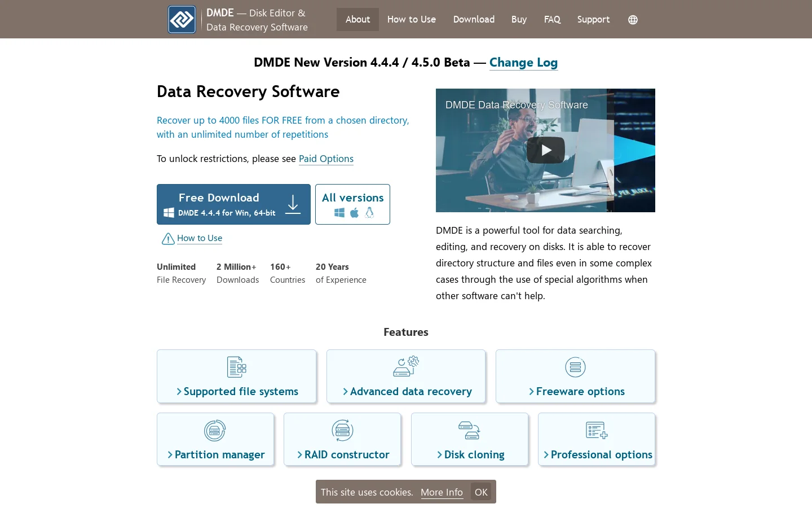812x508 pixels.
Task: Open the Support menu item
Action: coord(593,19)
